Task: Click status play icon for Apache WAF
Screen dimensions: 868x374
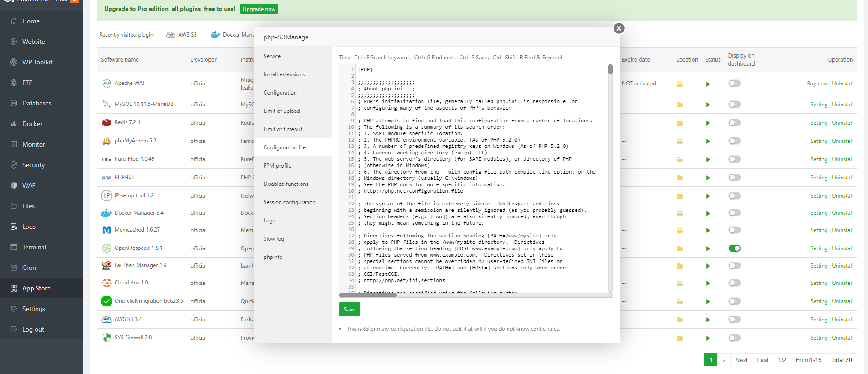Action: tap(708, 84)
